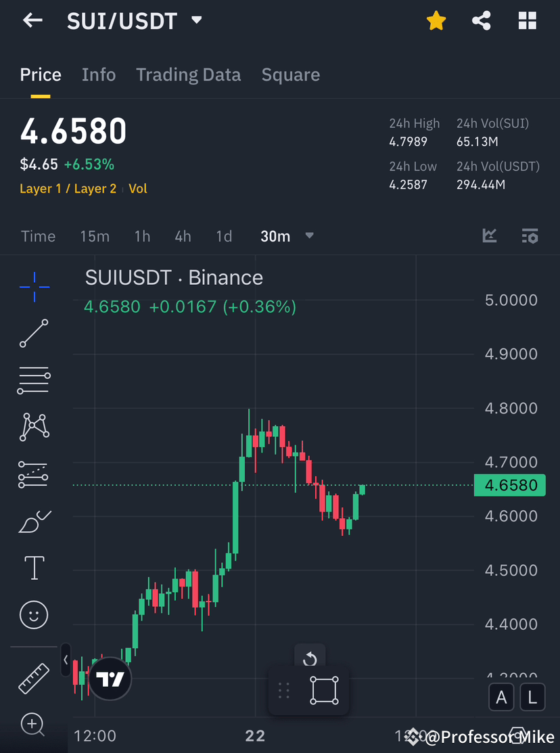
Task: Open the Info tab
Action: click(99, 74)
